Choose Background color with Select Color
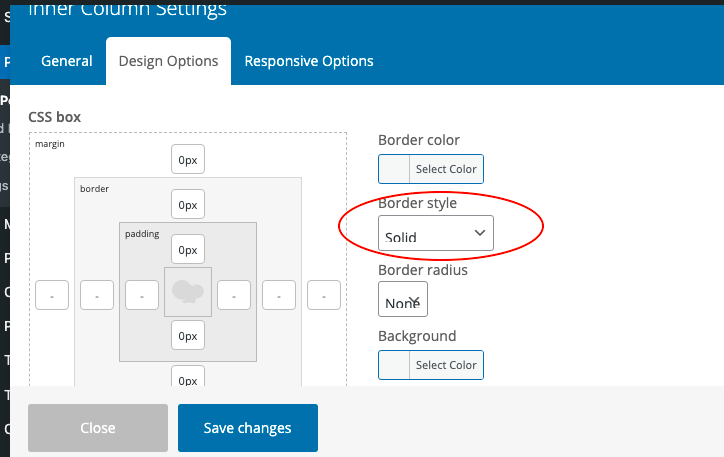The image size is (724, 457). click(x=446, y=365)
